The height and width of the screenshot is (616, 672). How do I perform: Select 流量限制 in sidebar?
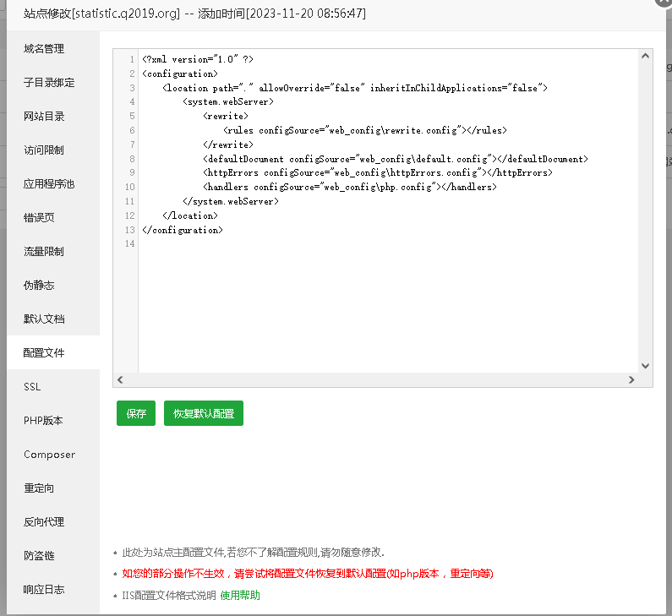pos(44,252)
